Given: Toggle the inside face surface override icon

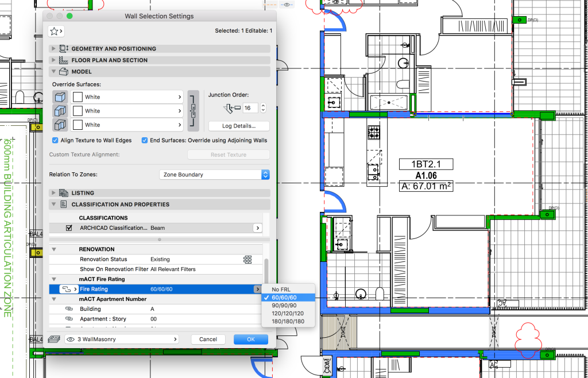Looking at the screenshot, I should click(x=60, y=125).
